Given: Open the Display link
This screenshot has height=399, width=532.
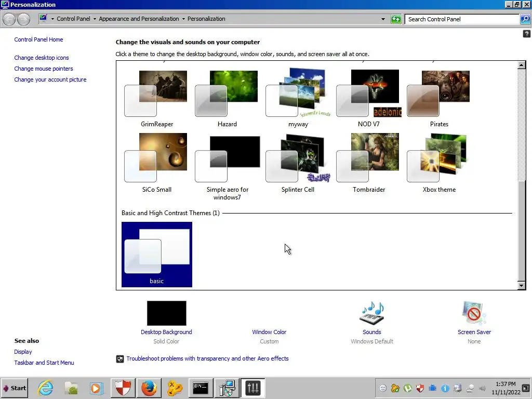Looking at the screenshot, I should click(x=23, y=352).
